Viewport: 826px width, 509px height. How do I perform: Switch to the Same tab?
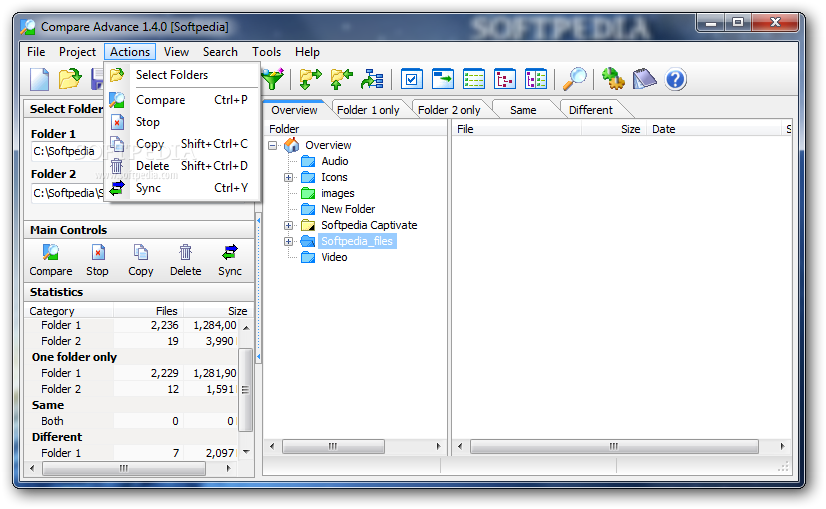pos(523,110)
